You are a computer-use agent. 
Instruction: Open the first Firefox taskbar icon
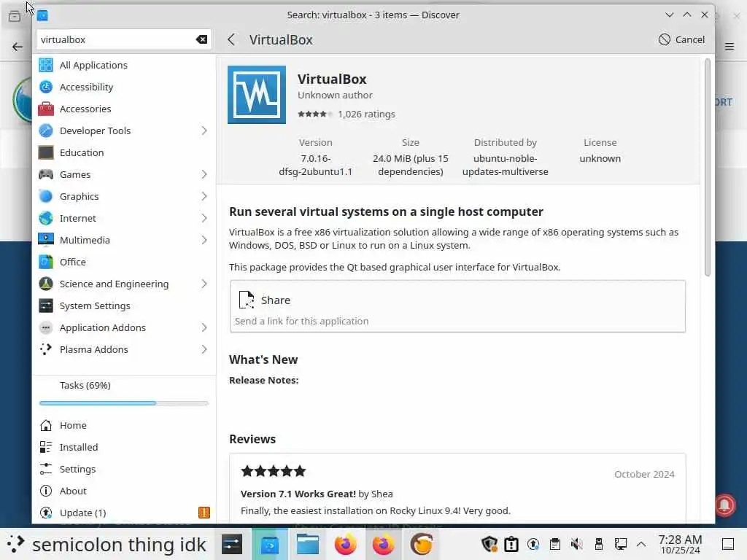(345, 544)
